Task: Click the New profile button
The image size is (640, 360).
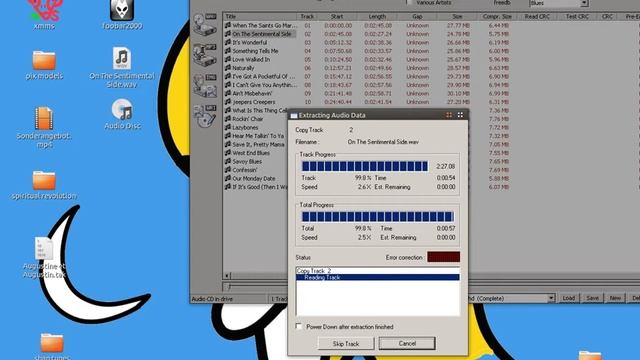Action: point(615,298)
